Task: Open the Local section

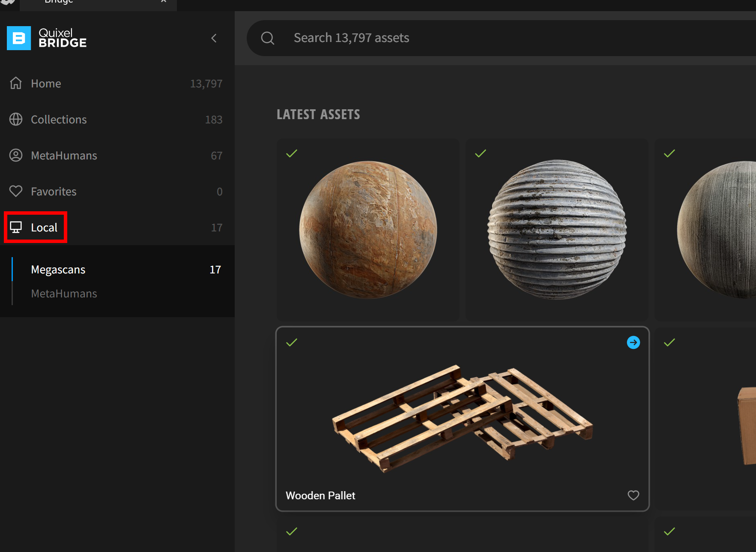Action: [x=117, y=227]
